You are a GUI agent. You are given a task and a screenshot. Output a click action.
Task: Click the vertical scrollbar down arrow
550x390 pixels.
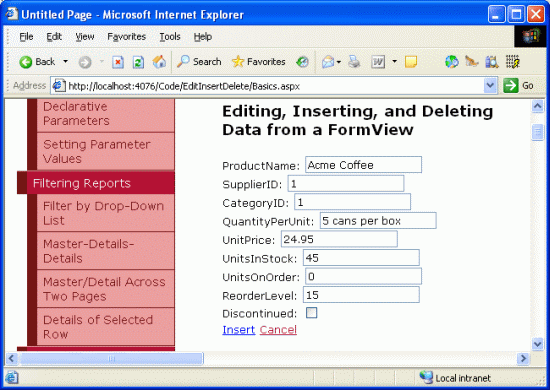coord(537,344)
